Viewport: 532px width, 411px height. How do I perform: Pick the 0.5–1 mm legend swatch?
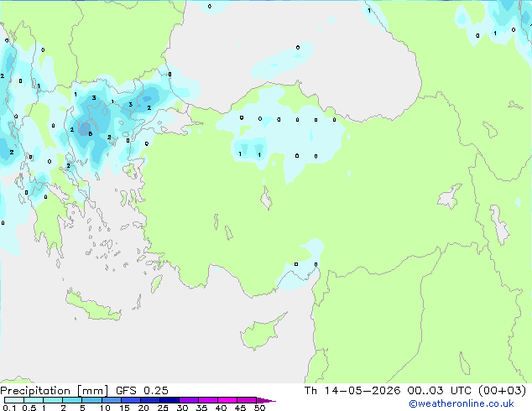(34, 400)
